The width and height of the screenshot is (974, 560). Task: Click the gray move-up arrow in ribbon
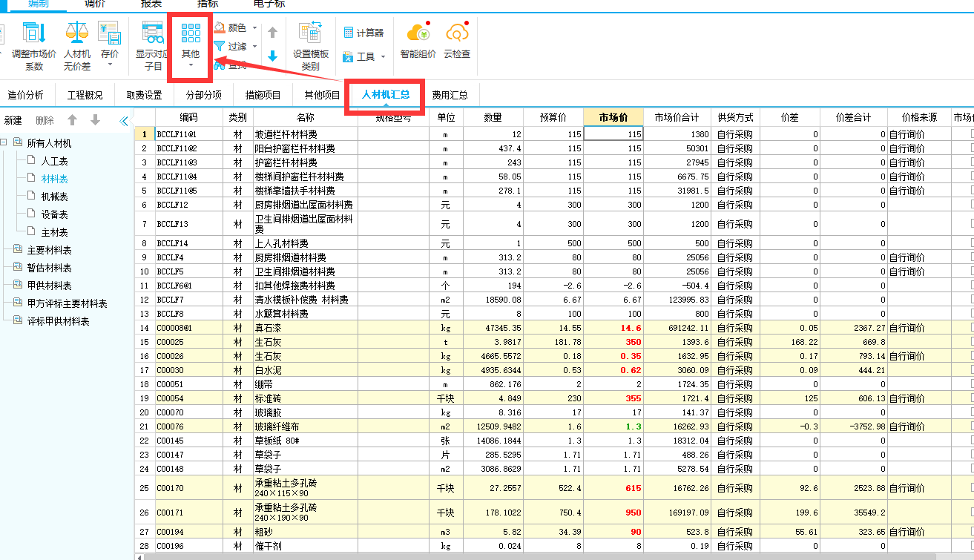pos(272,33)
